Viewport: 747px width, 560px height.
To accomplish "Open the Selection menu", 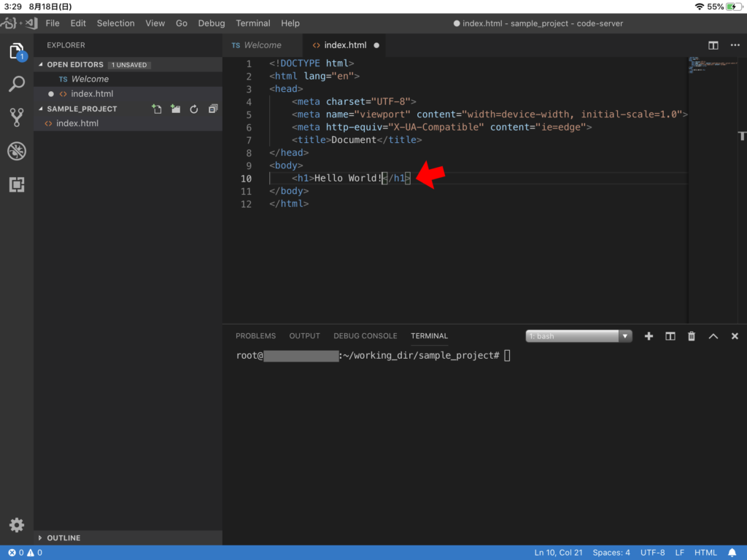I will (116, 23).
